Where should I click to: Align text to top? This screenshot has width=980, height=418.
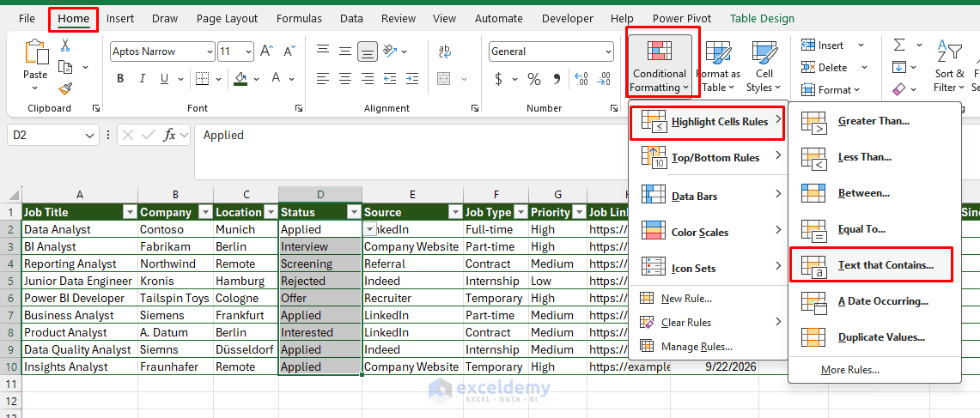coord(322,51)
